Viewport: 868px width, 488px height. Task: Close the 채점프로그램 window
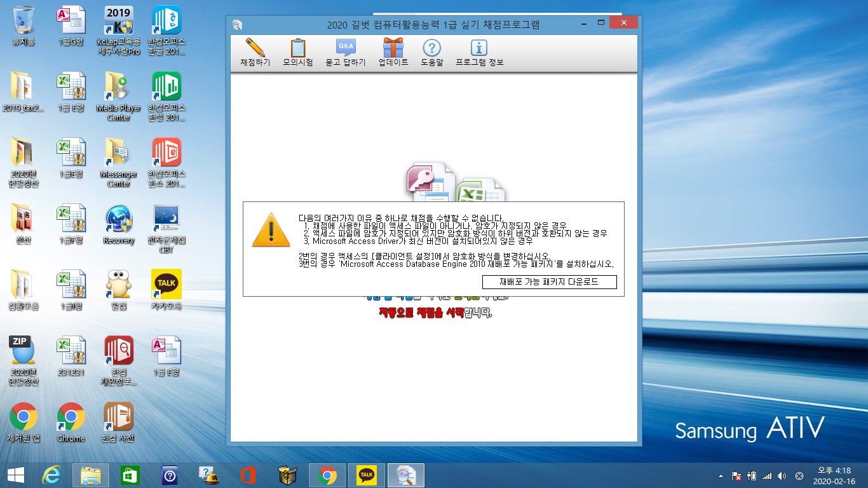[x=623, y=24]
